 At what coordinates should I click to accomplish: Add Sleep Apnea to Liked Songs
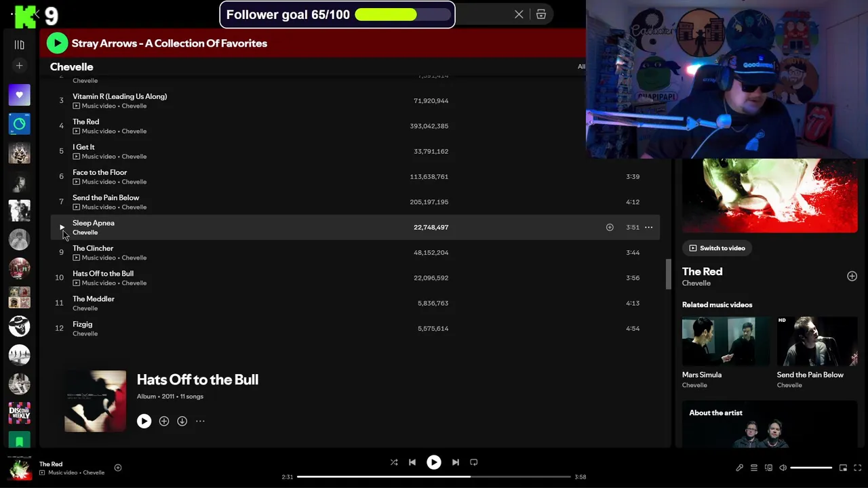[610, 228]
